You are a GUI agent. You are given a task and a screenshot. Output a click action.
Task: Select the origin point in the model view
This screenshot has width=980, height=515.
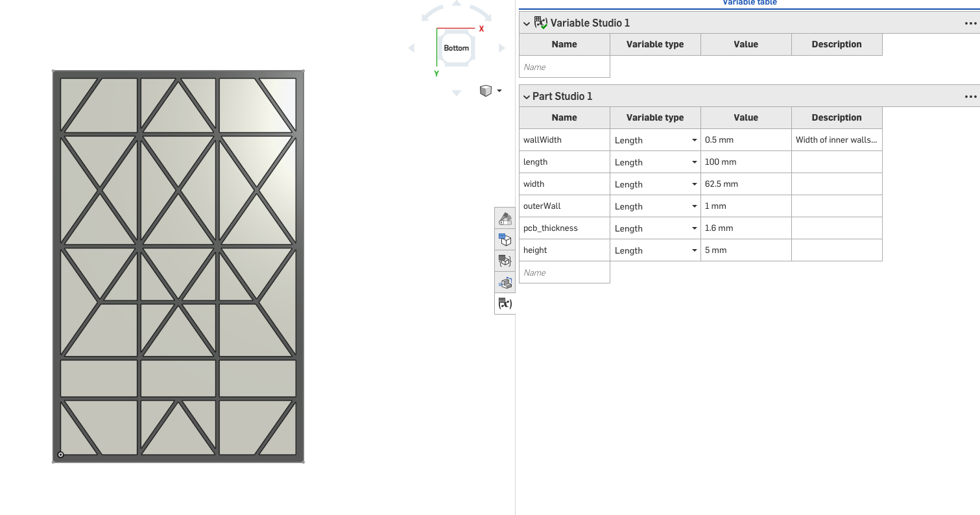click(x=61, y=455)
